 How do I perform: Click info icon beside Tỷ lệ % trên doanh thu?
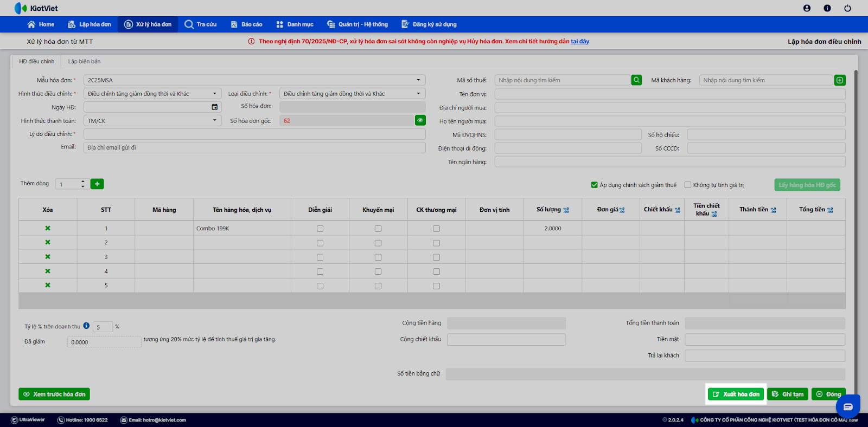86,326
